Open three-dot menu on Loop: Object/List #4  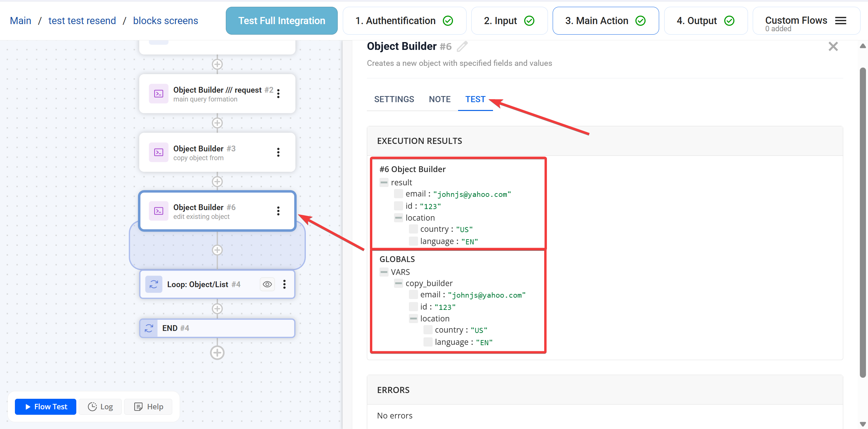click(284, 284)
